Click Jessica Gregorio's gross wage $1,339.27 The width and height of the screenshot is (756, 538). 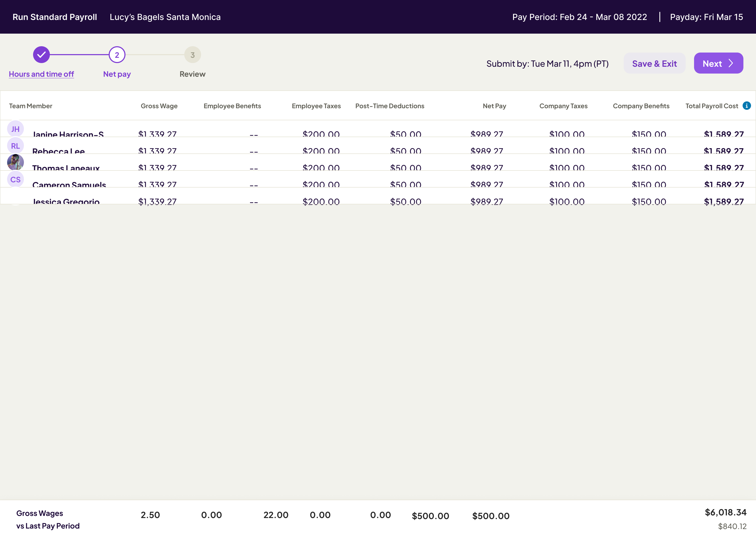coord(157,201)
